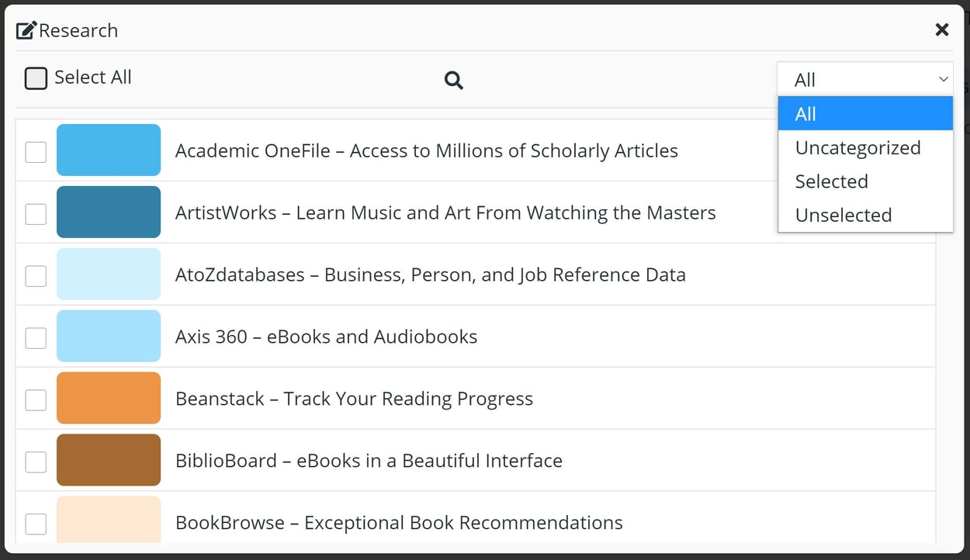
Task: Click the brown BiblioBoard swatch
Action: pyautogui.click(x=109, y=460)
